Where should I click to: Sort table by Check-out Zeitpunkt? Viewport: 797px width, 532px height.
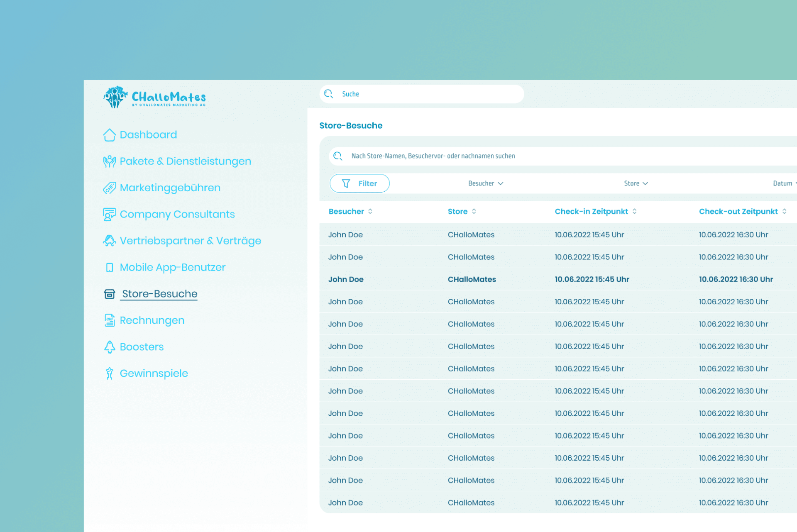click(x=784, y=212)
